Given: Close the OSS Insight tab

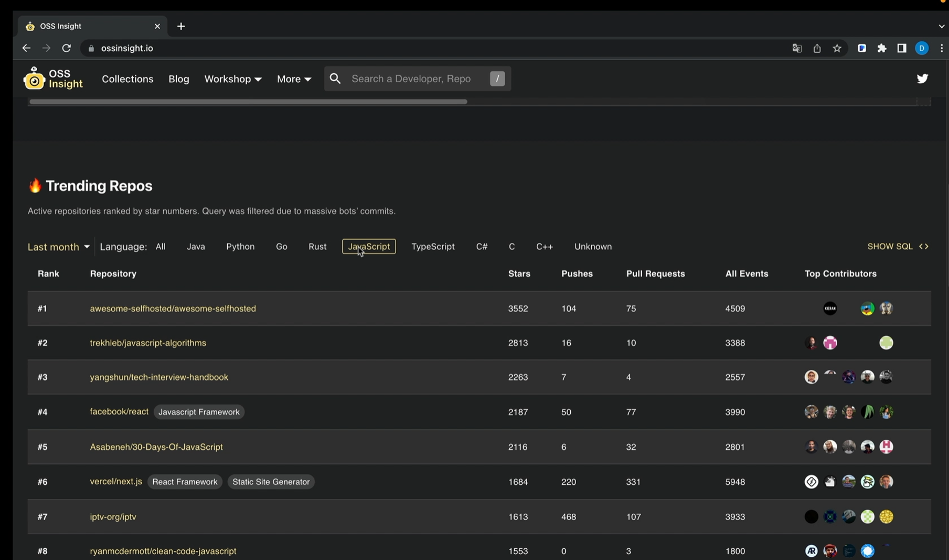Looking at the screenshot, I should tap(157, 26).
